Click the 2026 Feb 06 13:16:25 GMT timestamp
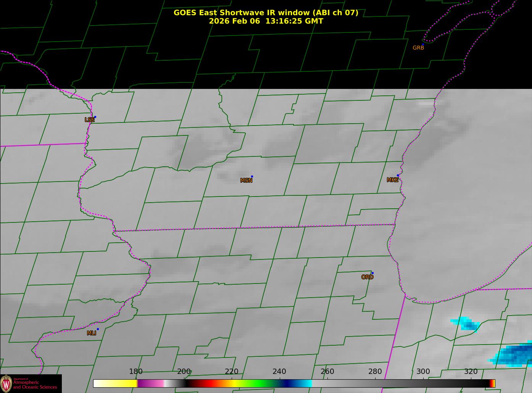 [266, 21]
